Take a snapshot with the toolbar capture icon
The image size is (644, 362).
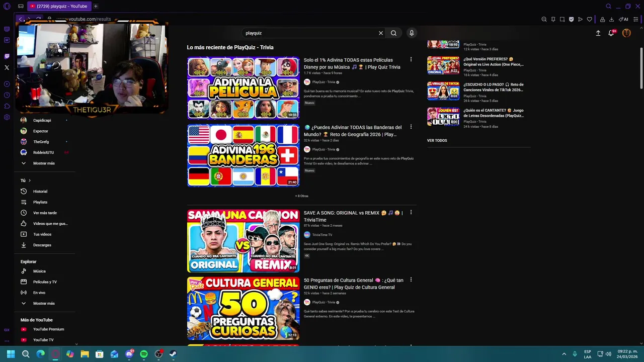click(562, 19)
